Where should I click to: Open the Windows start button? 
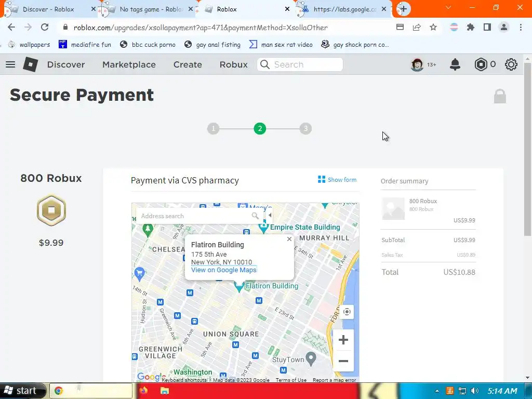(x=22, y=391)
